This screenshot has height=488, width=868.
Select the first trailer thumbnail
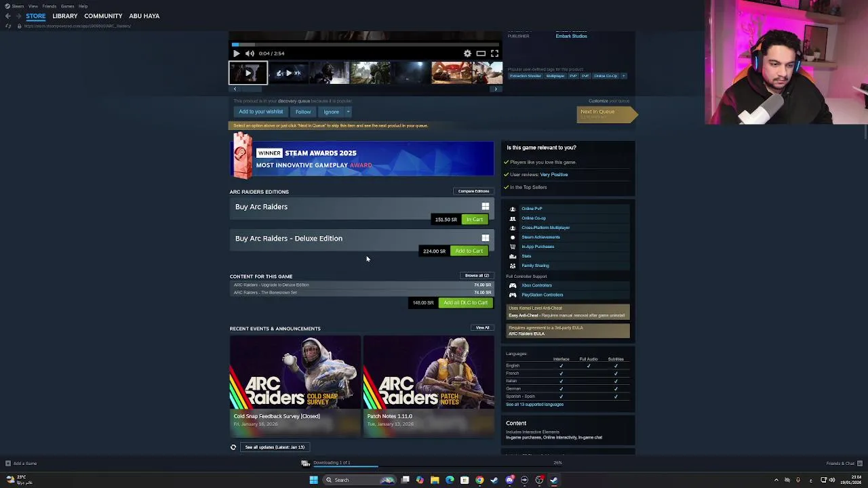tap(248, 73)
